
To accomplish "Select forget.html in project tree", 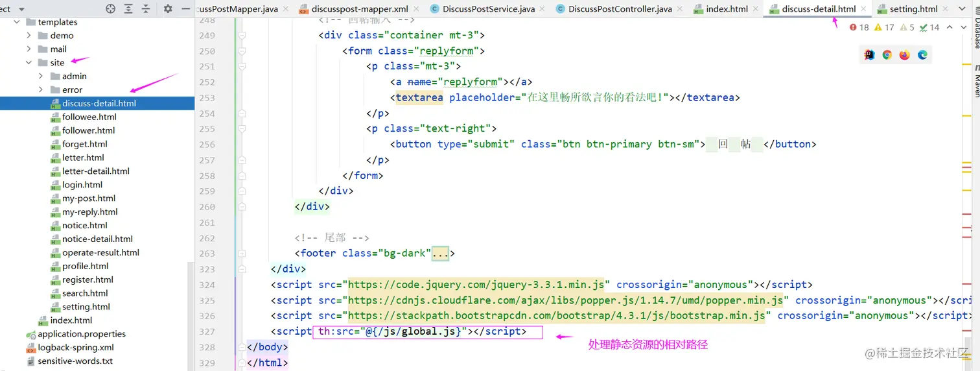I will (84, 144).
